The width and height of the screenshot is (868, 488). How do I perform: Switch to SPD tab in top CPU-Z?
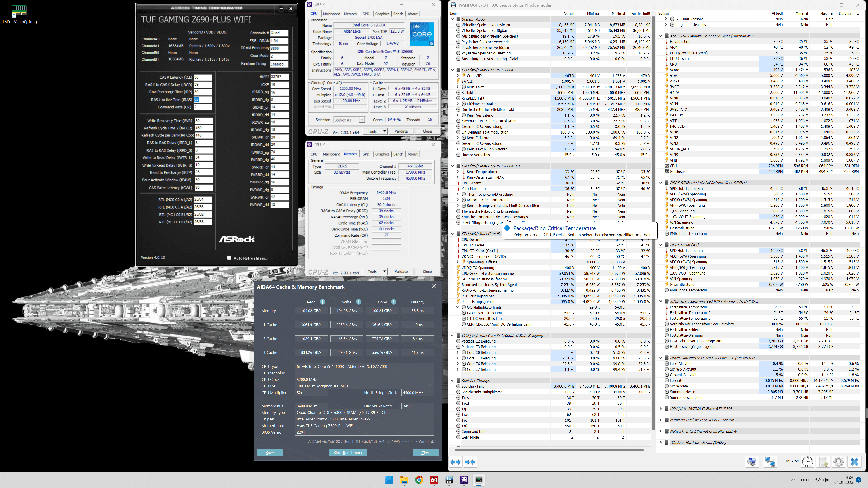coord(366,14)
